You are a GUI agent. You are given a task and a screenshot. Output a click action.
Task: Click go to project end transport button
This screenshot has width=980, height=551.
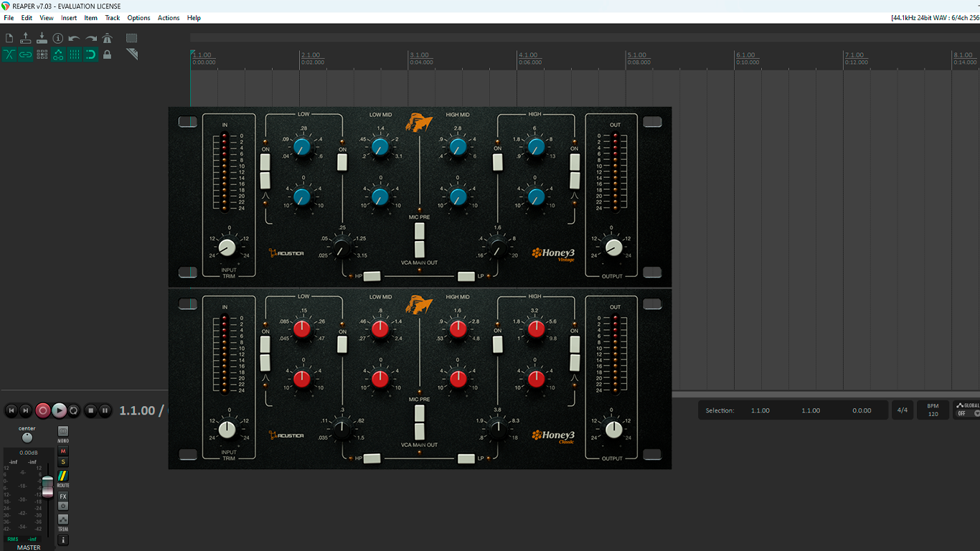[26, 410]
